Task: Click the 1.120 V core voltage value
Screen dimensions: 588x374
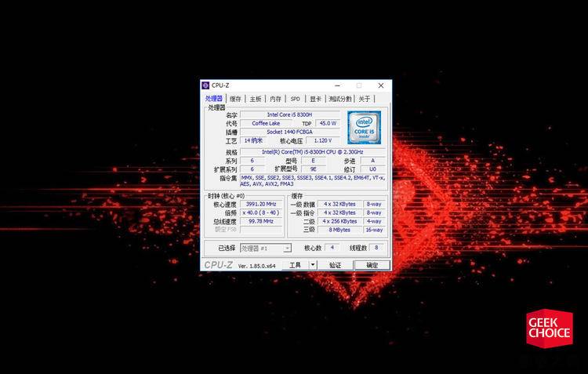Action: (x=322, y=140)
